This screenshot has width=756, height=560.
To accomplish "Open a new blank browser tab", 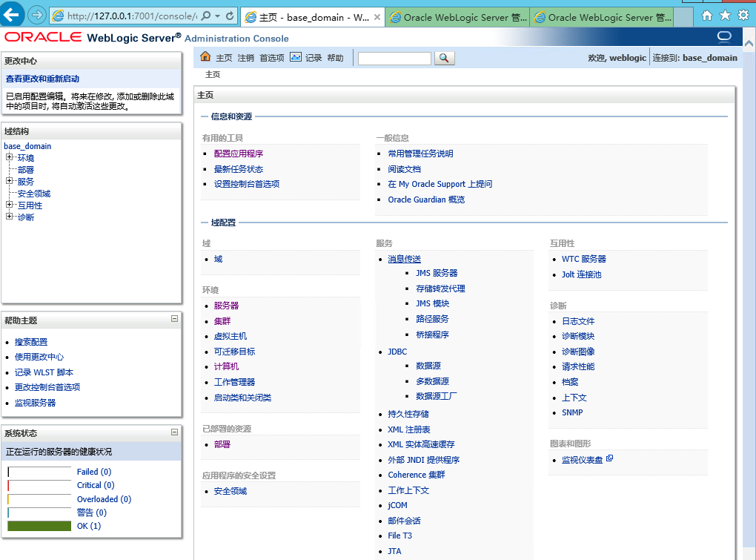I will 683,17.
